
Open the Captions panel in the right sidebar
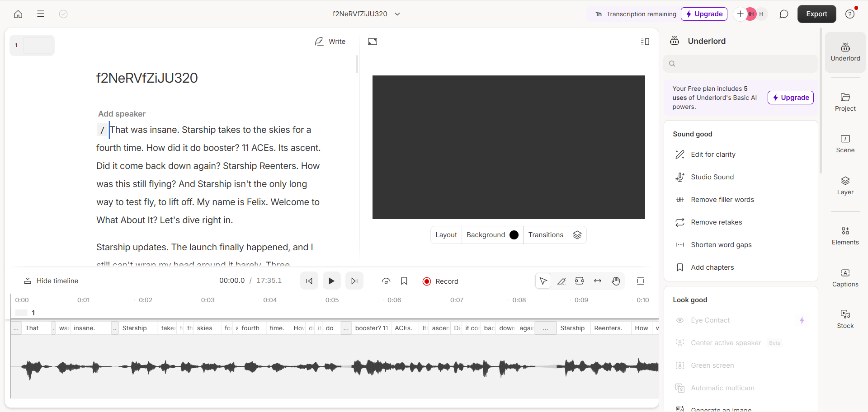845,278
